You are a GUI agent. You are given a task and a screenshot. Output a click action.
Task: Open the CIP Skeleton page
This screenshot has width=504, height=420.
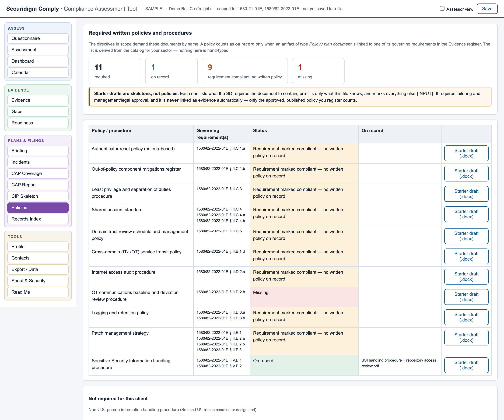(38, 196)
